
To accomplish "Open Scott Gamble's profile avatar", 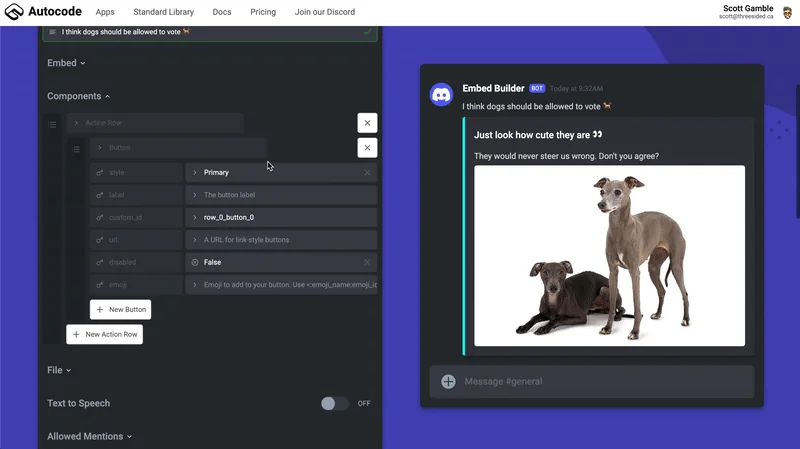I will point(787,12).
